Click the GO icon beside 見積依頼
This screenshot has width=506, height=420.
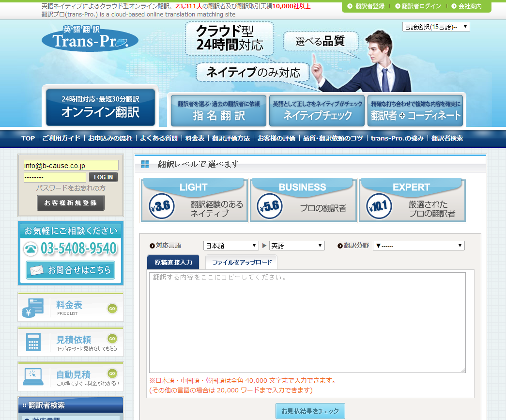click(112, 338)
